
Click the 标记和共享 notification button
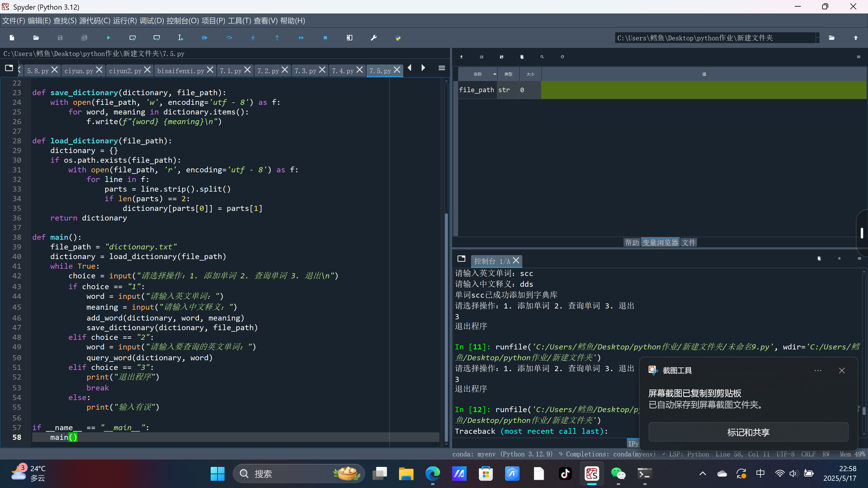[748, 432]
